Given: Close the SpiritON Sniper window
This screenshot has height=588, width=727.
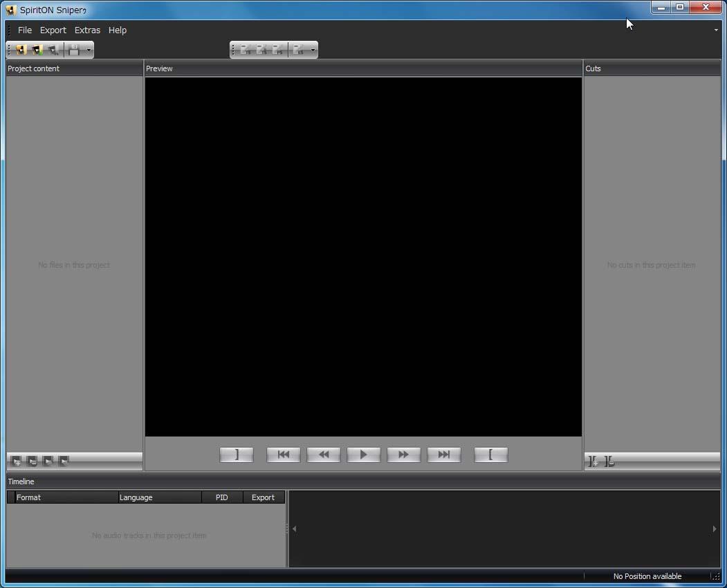Looking at the screenshot, I should (706, 8).
